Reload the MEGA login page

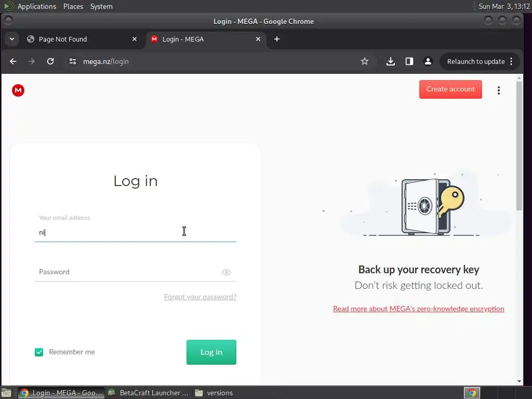point(50,61)
